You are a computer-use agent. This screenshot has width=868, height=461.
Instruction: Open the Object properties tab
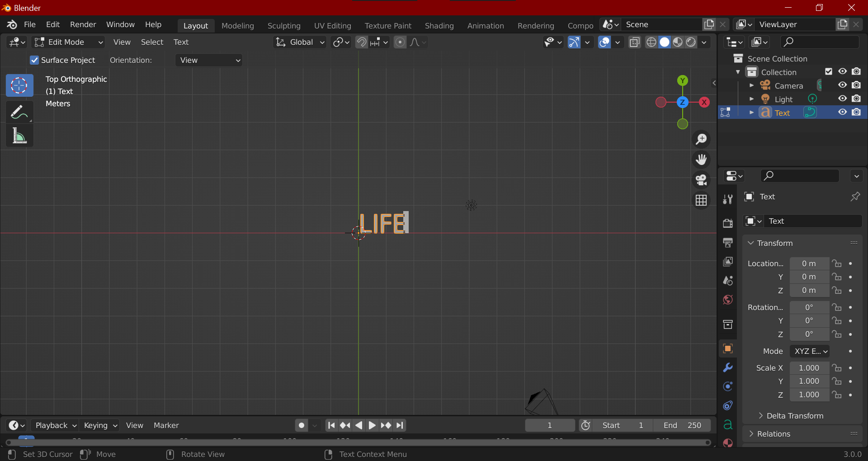[727, 348]
